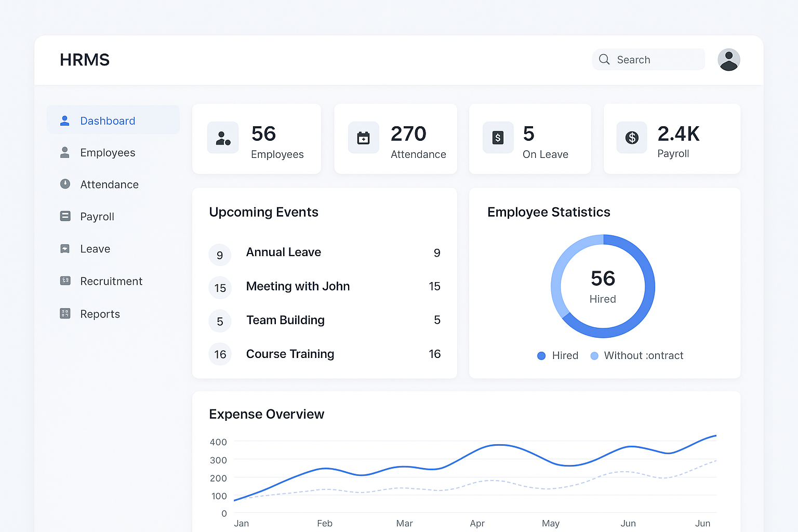
Task: Click the Hired legend color dot
Action: tap(541, 356)
